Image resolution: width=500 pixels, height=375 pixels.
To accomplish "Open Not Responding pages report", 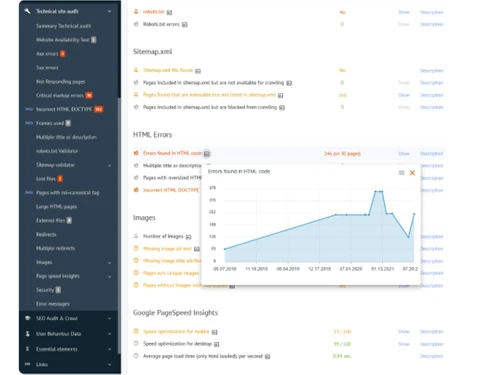I will click(x=60, y=82).
